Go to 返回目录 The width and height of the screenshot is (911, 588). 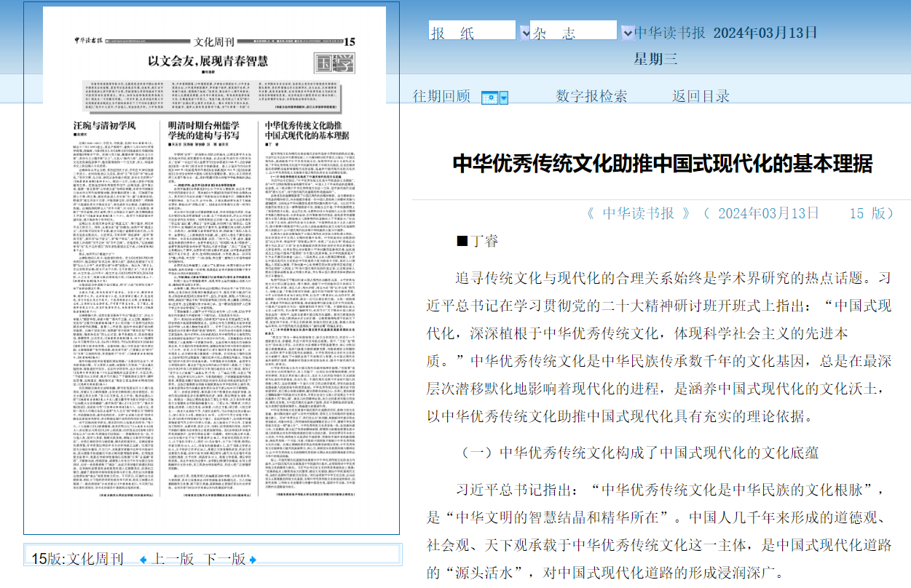[x=701, y=96]
